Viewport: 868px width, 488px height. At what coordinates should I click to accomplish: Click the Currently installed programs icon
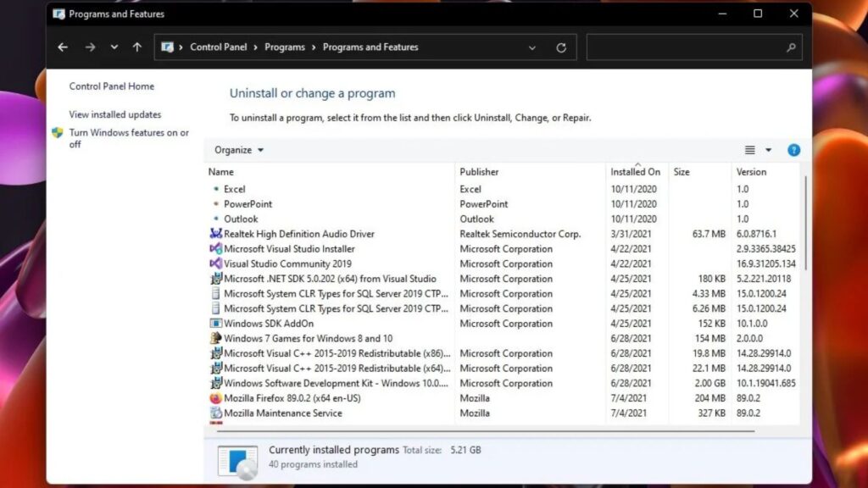237,462
